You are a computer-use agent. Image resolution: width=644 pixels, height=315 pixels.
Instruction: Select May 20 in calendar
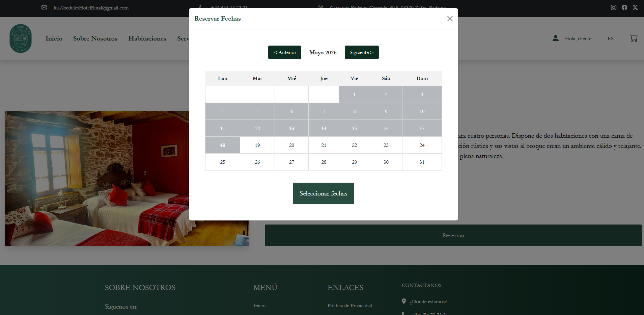click(x=292, y=145)
